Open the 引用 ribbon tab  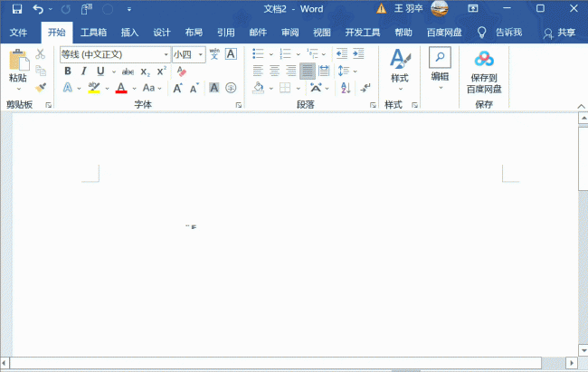click(226, 33)
